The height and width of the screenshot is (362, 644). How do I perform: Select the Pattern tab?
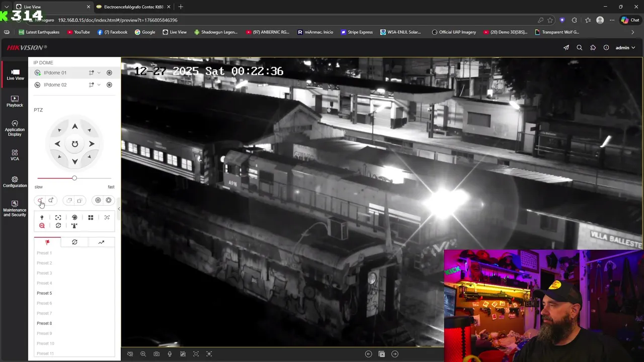coord(101,242)
